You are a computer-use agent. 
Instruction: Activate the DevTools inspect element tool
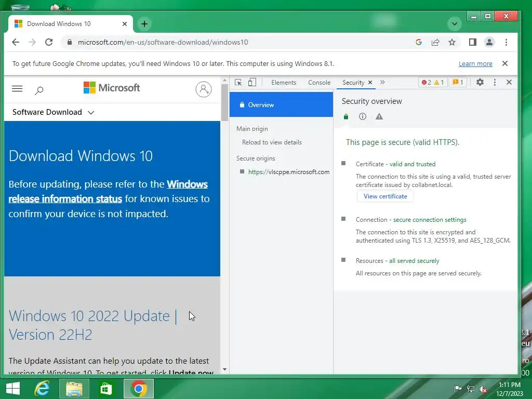(238, 83)
